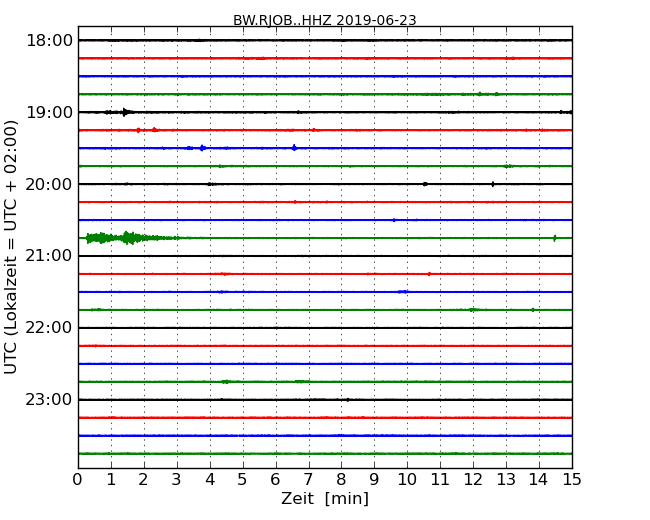The image size is (650, 520).
Task: Click the Zeit [min] axis label
Action: tap(325, 498)
